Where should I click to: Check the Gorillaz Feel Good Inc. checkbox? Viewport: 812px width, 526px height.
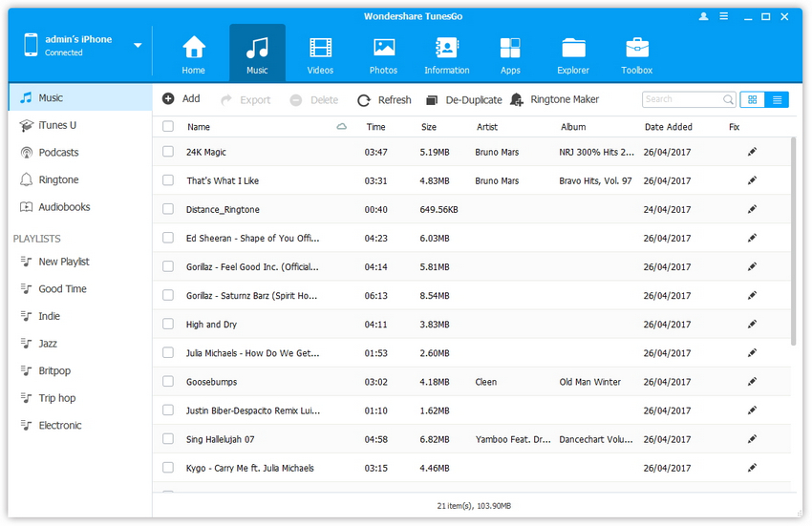pos(168,266)
